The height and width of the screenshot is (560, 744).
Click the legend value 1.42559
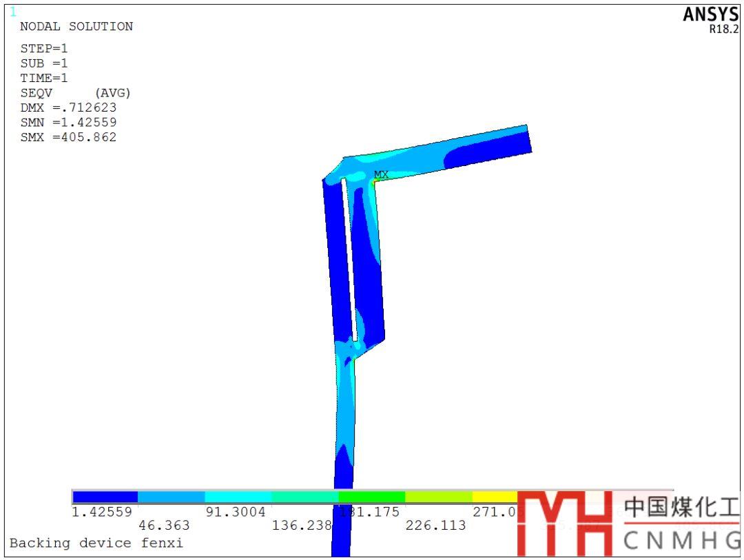coord(102,512)
